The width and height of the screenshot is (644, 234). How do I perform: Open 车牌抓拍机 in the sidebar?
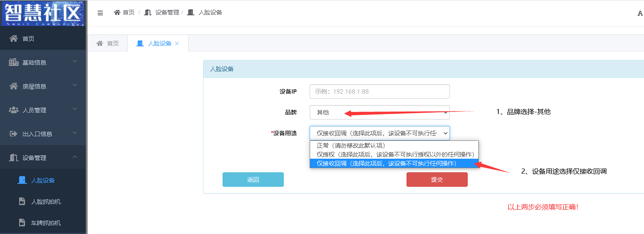tap(43, 223)
